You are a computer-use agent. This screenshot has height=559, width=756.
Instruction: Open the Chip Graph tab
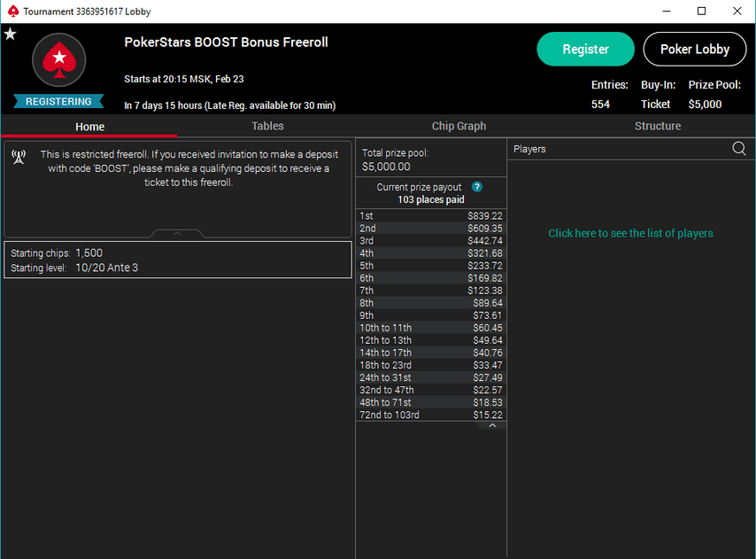pos(459,127)
